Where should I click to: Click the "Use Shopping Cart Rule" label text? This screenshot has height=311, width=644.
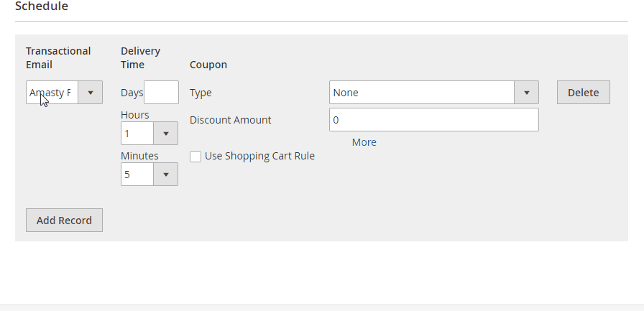(259, 156)
